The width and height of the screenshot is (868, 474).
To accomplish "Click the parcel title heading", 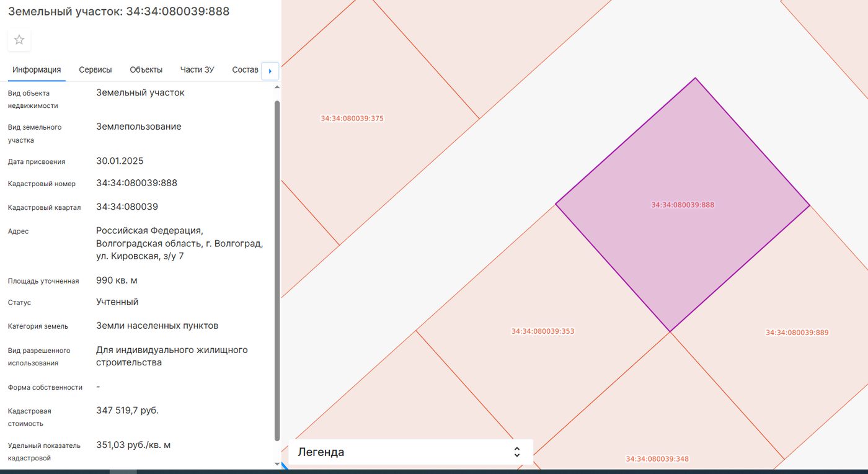I will click(x=119, y=11).
